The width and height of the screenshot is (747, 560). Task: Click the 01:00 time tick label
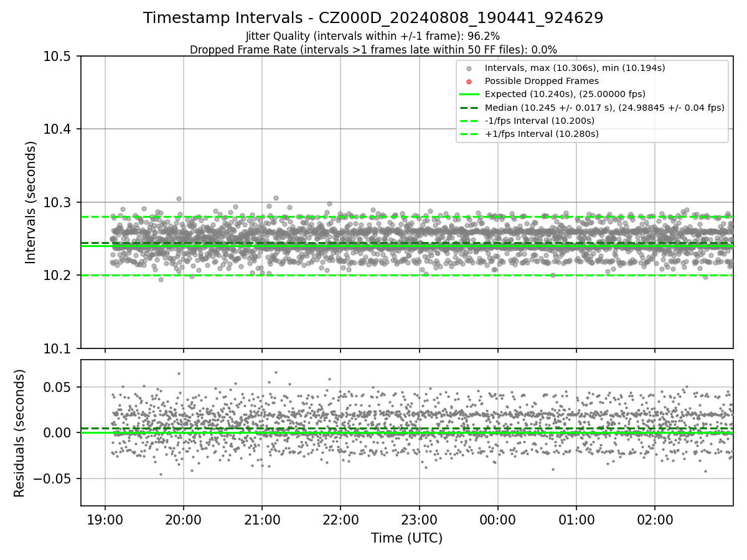click(576, 519)
